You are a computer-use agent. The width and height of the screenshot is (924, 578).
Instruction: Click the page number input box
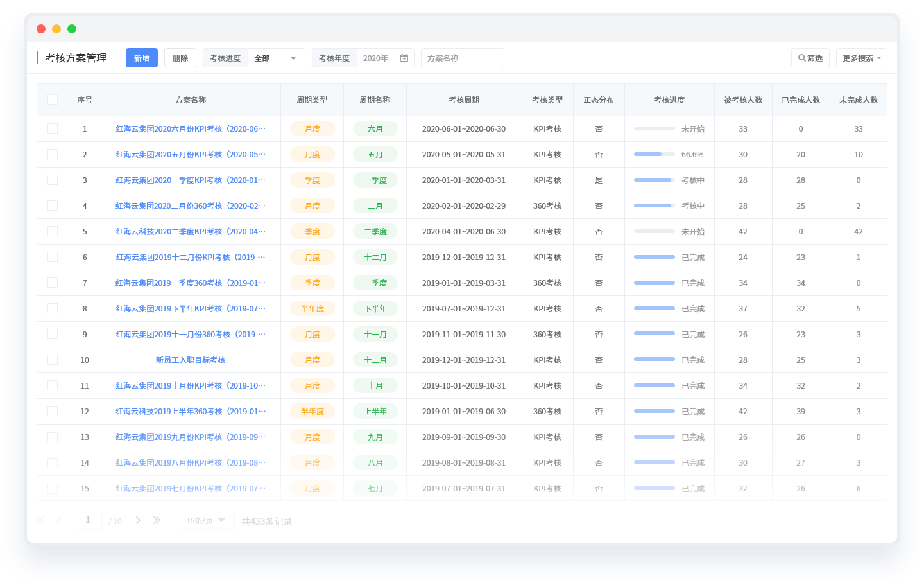88,520
